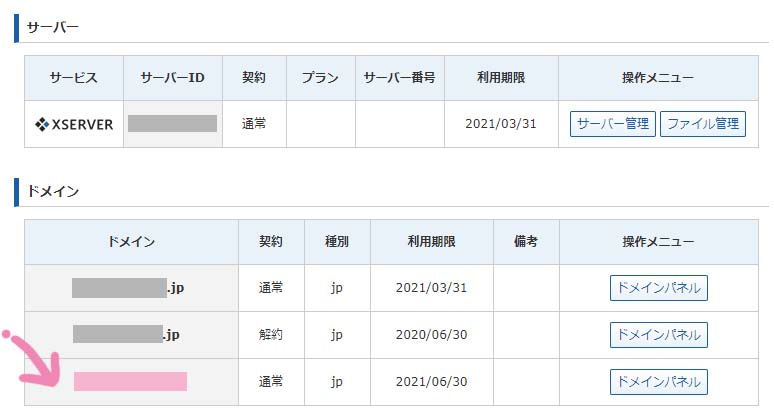Click the masked server ID value
The image size is (774, 420).
(173, 124)
